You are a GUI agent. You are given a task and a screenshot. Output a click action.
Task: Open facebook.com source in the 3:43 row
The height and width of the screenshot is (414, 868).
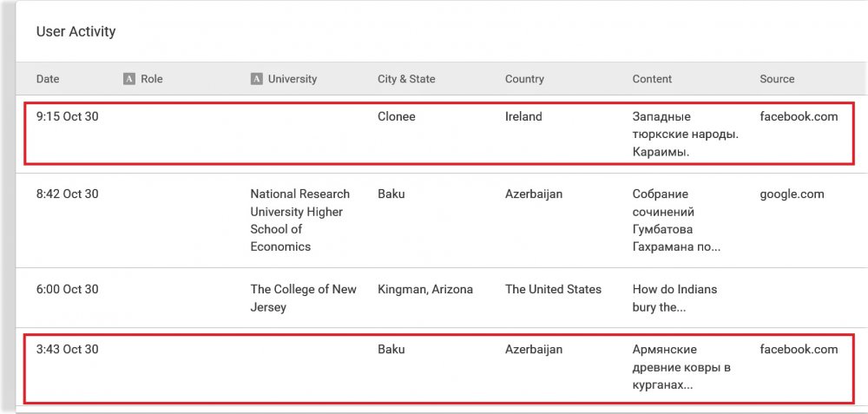coord(799,350)
